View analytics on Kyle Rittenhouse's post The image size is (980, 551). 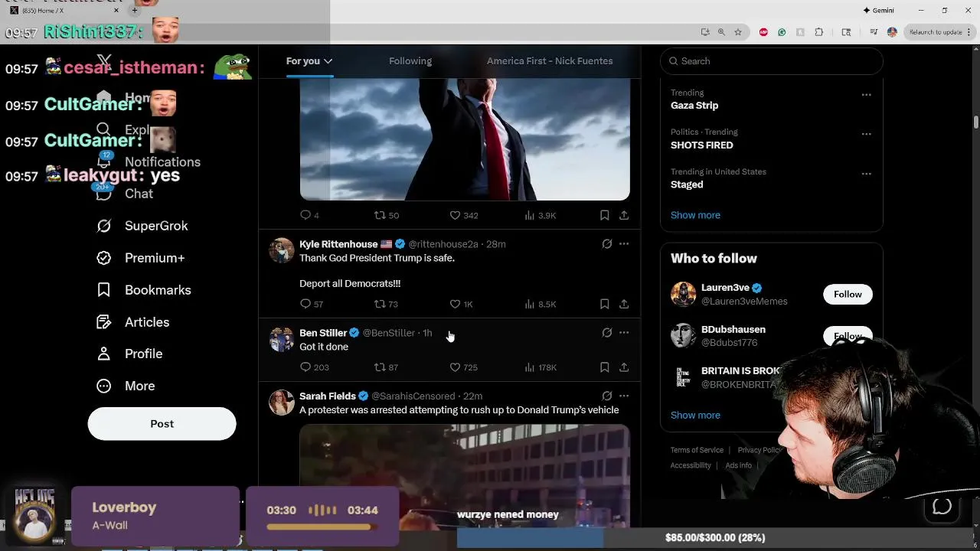(529, 304)
